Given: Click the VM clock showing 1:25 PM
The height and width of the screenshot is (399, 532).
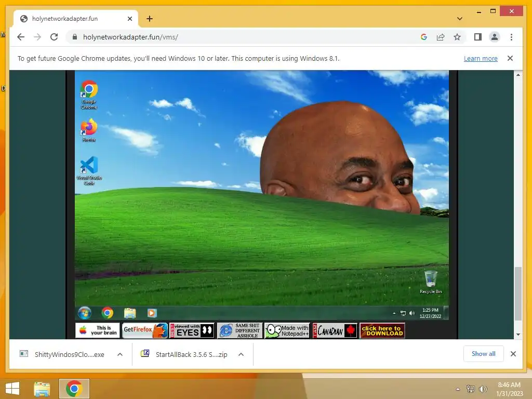Looking at the screenshot, I should 430,313.
